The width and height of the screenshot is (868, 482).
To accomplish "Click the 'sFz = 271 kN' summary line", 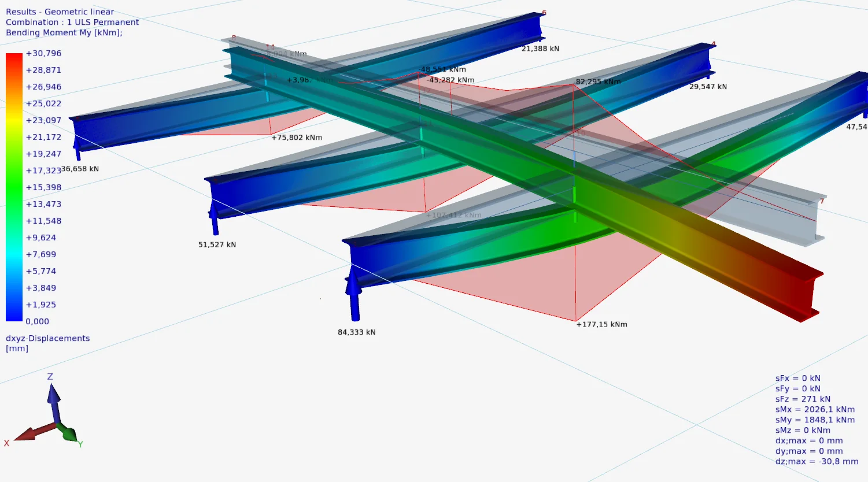I will [x=803, y=399].
